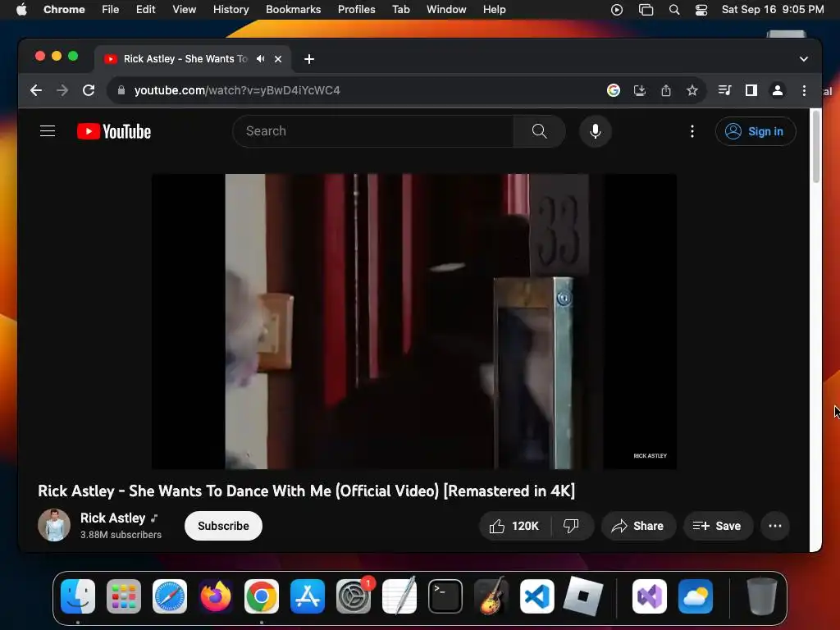The height and width of the screenshot is (630, 840).
Task: Mute the tab via speaker icon
Action: click(x=260, y=59)
